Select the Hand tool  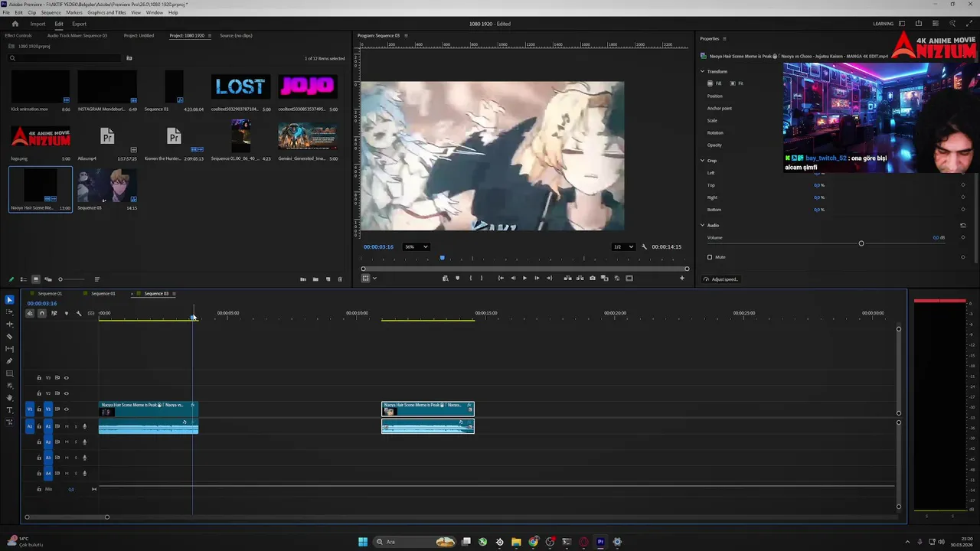(9, 398)
